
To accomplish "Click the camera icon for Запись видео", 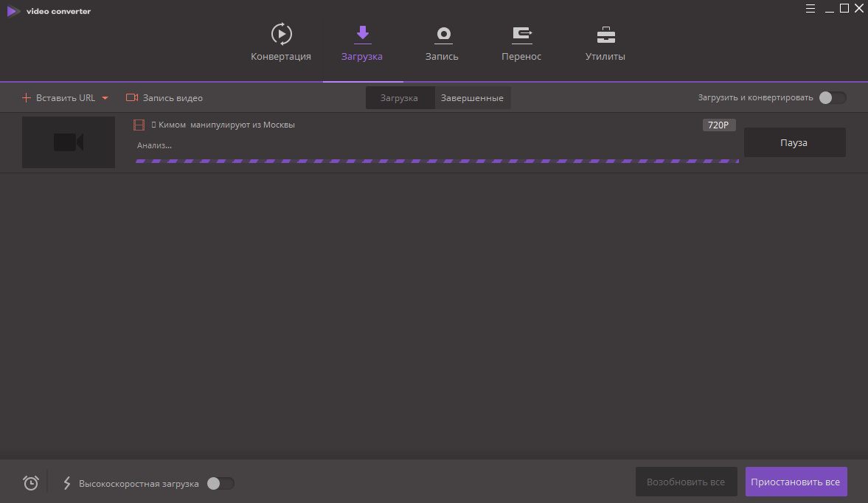I will tap(132, 97).
